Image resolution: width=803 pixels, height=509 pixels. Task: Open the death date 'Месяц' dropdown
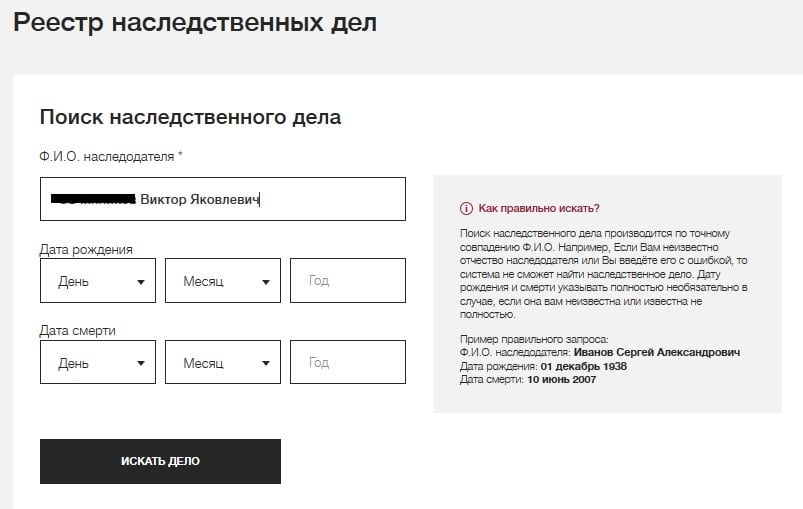coord(223,362)
